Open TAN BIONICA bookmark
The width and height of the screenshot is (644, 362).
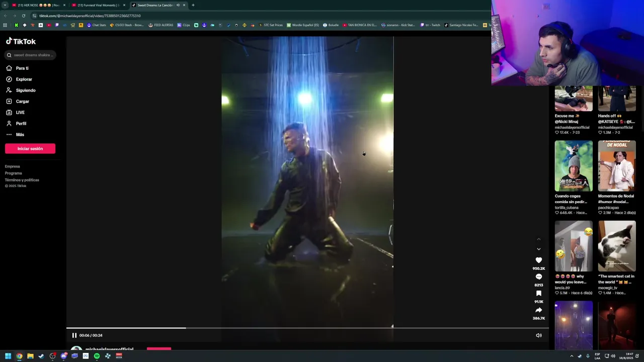(359, 25)
